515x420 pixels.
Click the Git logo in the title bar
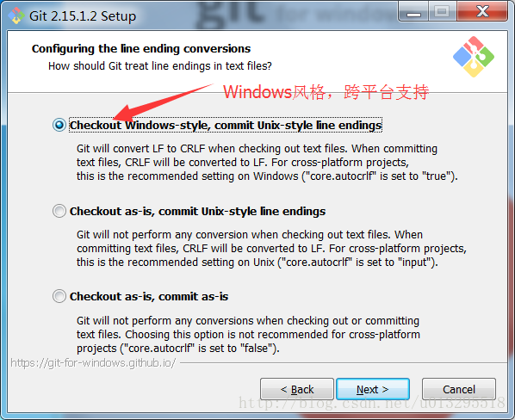[x=16, y=15]
